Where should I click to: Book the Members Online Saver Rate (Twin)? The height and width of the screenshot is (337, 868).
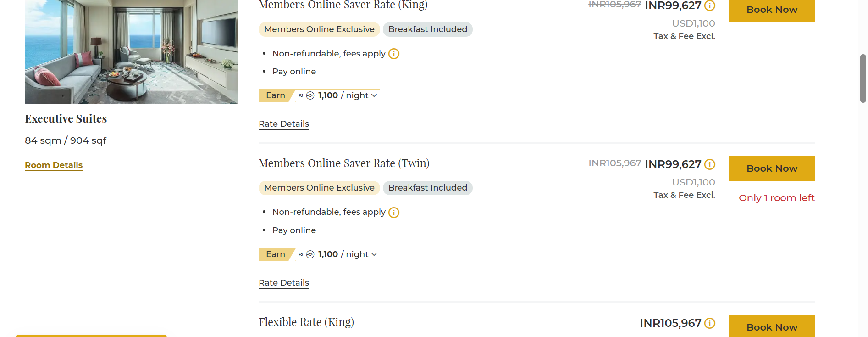772,168
